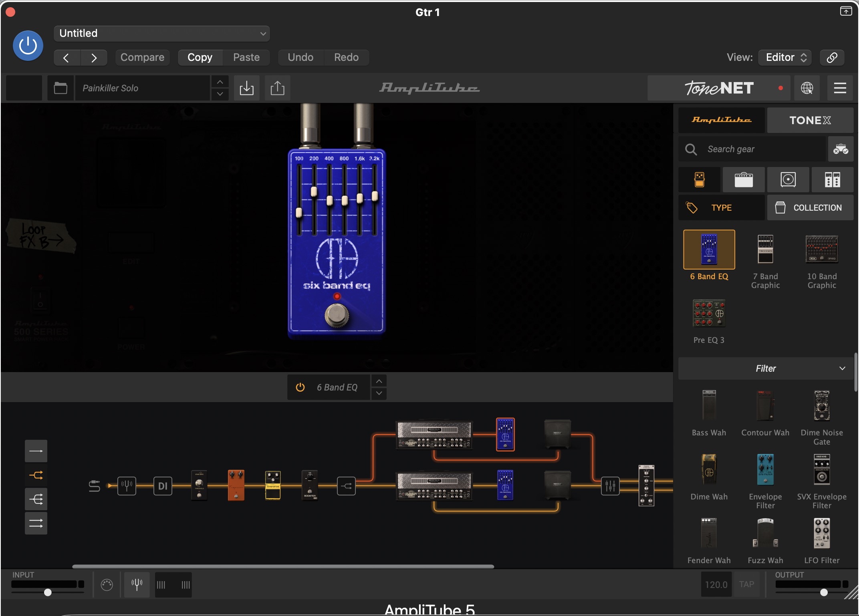Open the hamburger main menu
Viewport: 859px width, 616px height.
click(x=840, y=88)
